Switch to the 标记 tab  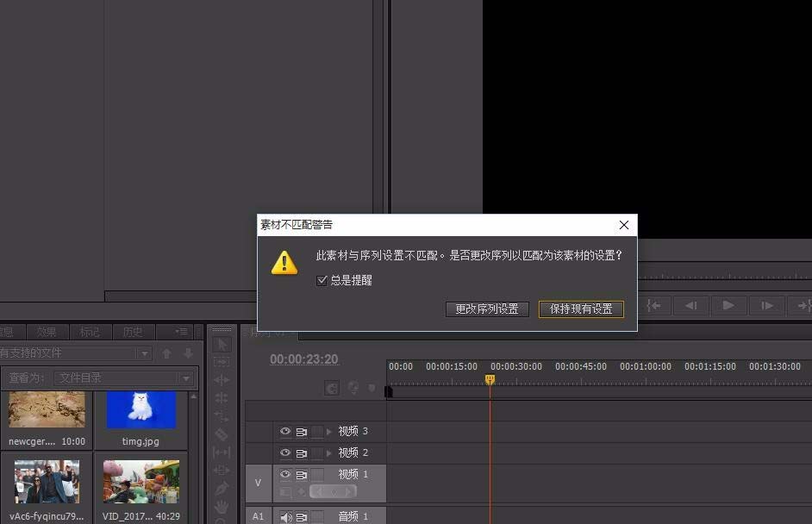tap(91, 332)
